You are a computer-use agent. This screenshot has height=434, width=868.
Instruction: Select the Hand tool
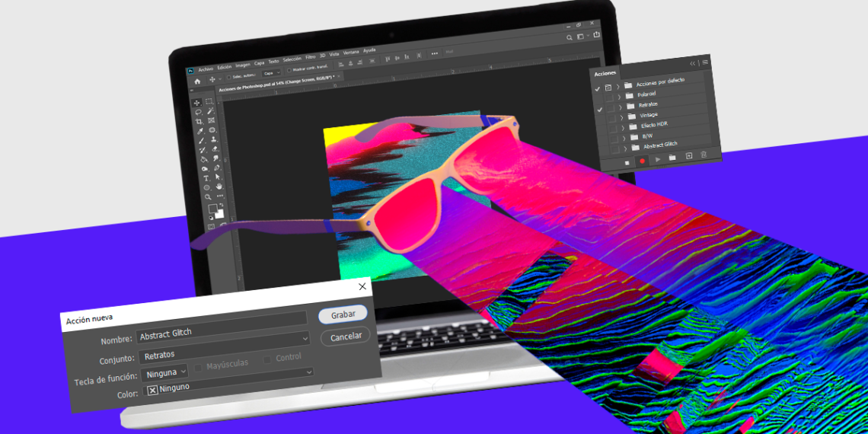point(219,186)
